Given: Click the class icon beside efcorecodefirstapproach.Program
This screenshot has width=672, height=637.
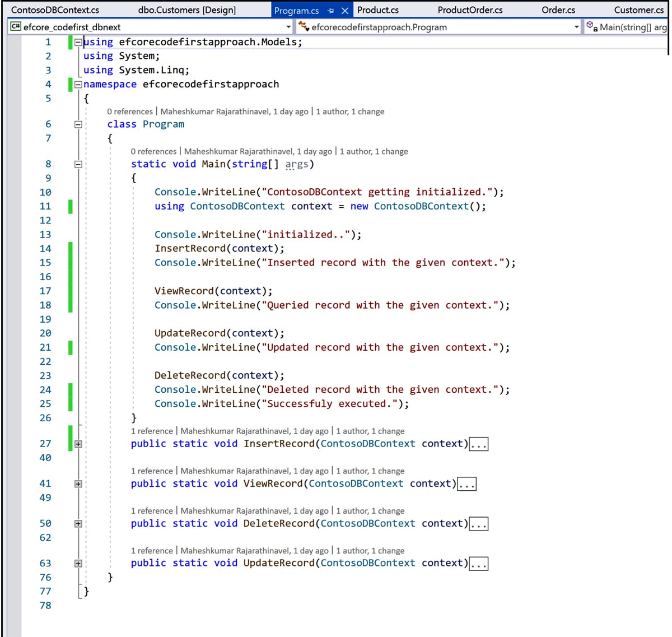Looking at the screenshot, I should click(304, 26).
